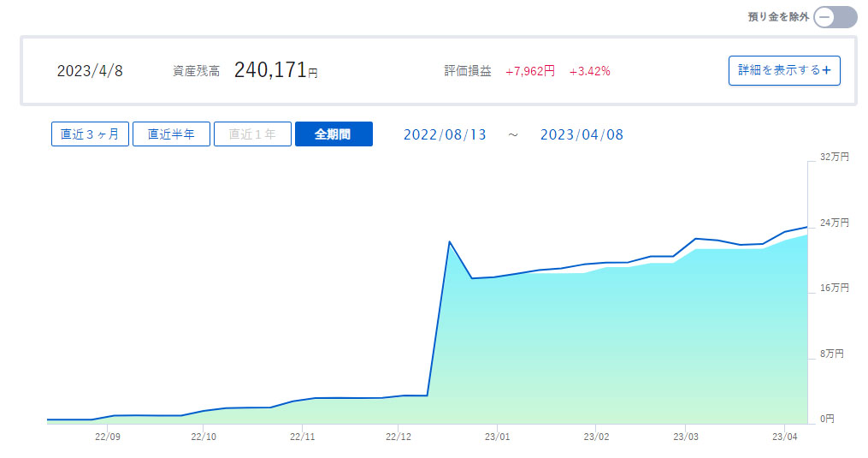Viewport: 868px width, 458px height.
Task: Click the 23/01 x-axis label
Action: click(x=498, y=437)
